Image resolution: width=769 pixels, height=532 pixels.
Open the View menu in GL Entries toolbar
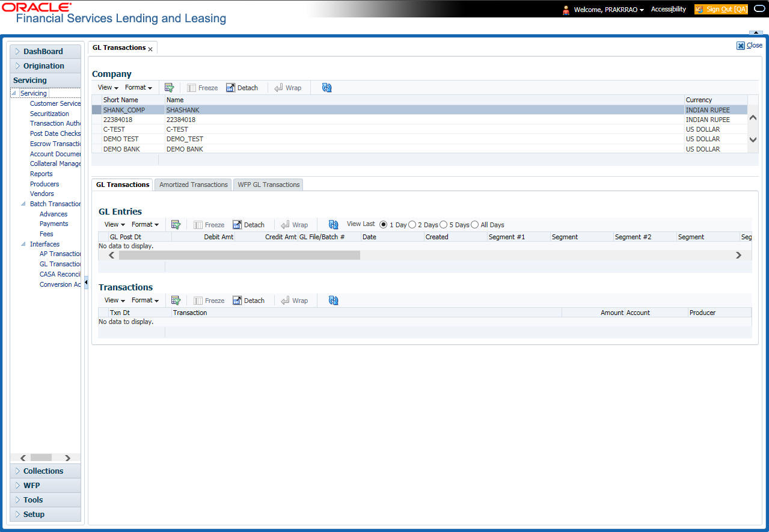point(115,225)
